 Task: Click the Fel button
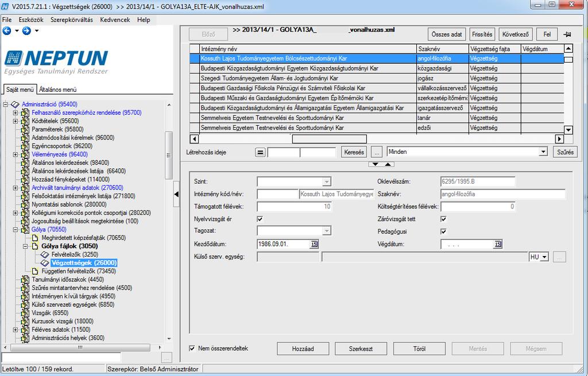pyautogui.click(x=547, y=34)
